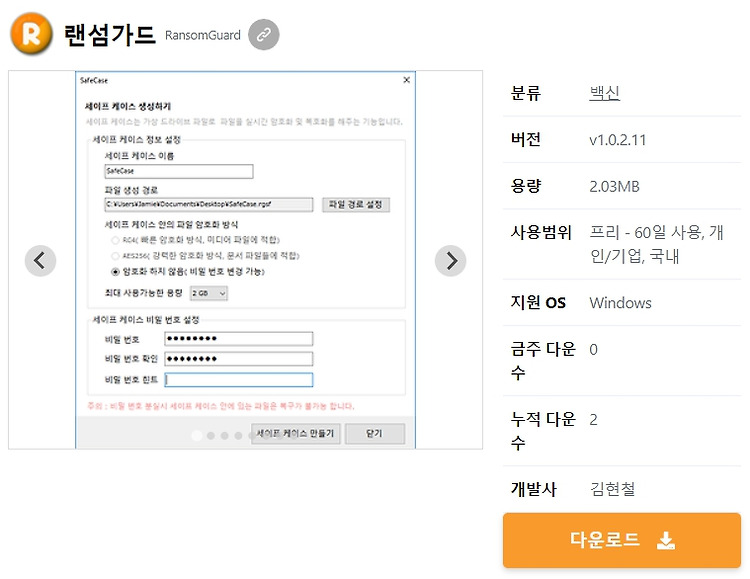Viewport: 750px width, 579px height.
Task: Click the developer name 김현철
Action: (612, 489)
